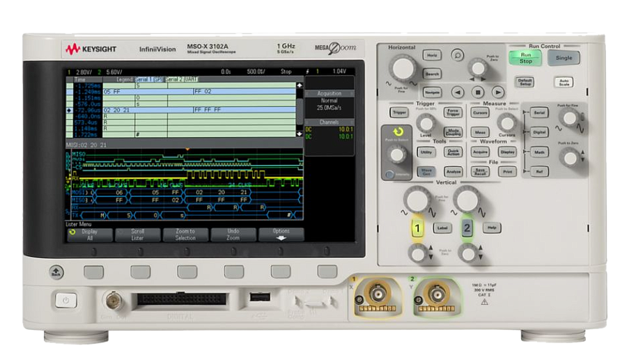Viewport: 627px width, 364px height.
Task: Select Lister row 02 20 21
Action: coord(181,110)
